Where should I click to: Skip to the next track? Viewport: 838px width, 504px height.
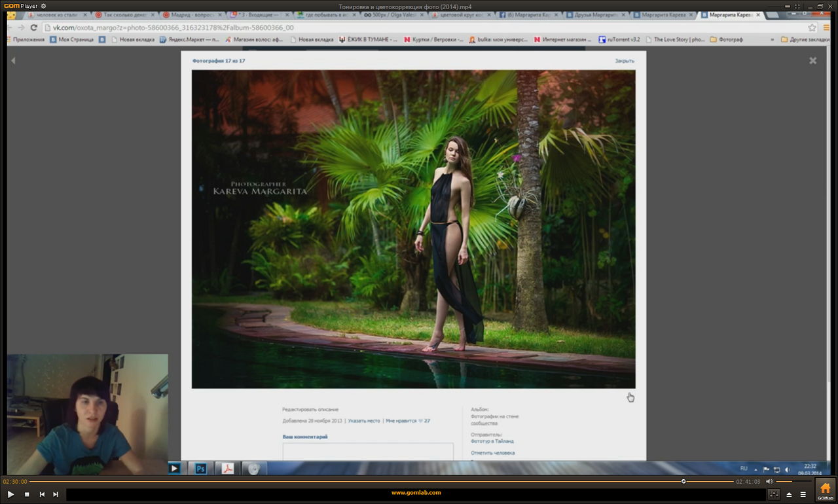56,494
